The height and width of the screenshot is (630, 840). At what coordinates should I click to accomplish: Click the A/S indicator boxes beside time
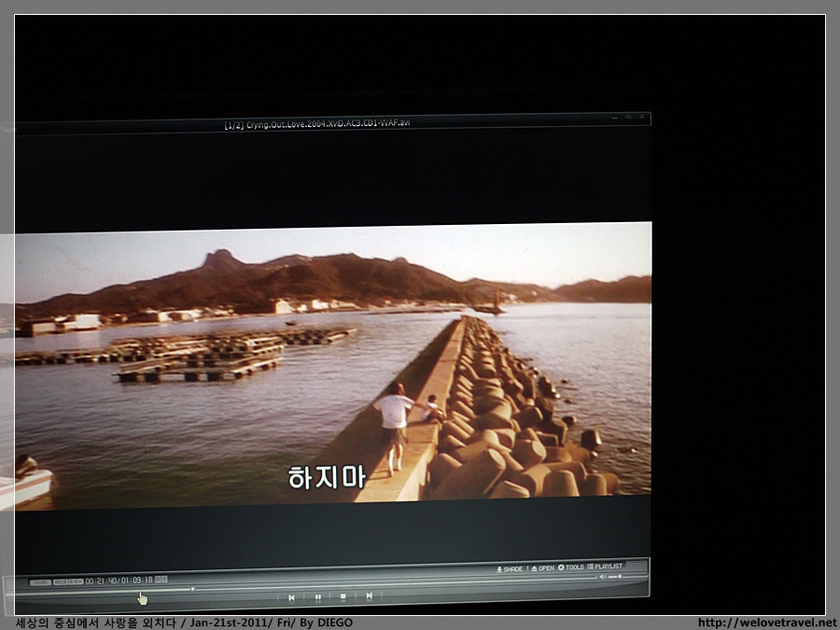point(161,579)
